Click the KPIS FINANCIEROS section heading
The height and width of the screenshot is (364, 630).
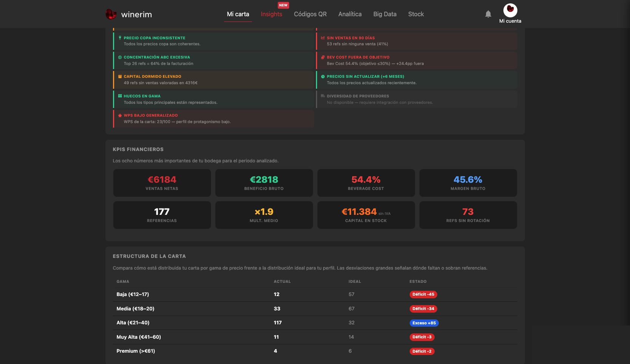[x=138, y=150]
